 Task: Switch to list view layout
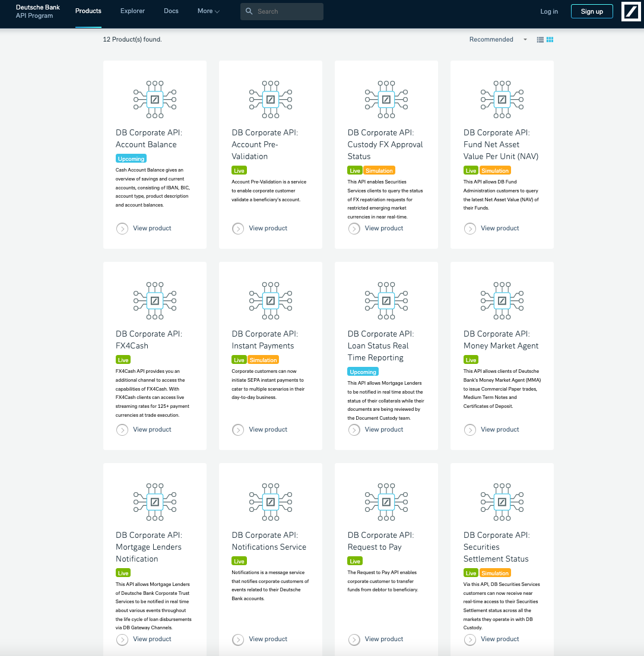click(540, 39)
